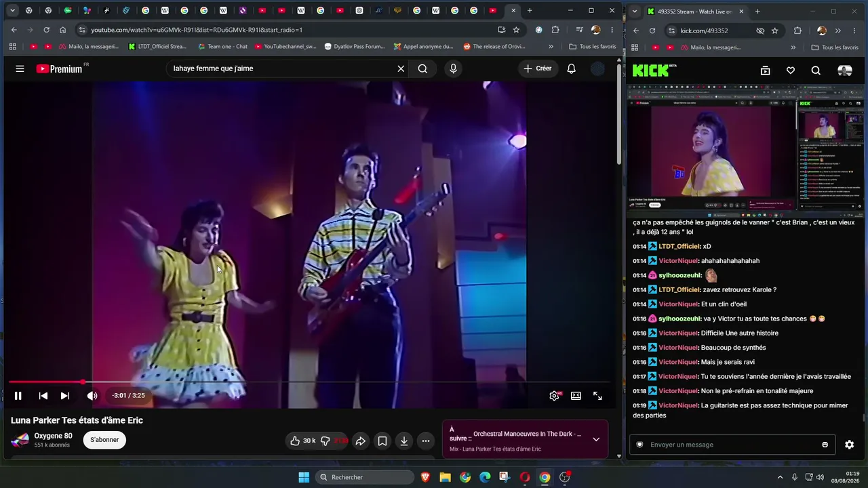Focus the YouTube search box
The width and height of the screenshot is (868, 488).
click(281, 68)
